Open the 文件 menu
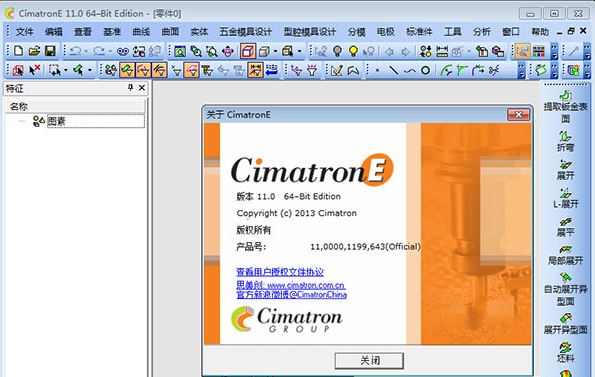The height and width of the screenshot is (377, 595). pyautogui.click(x=25, y=32)
